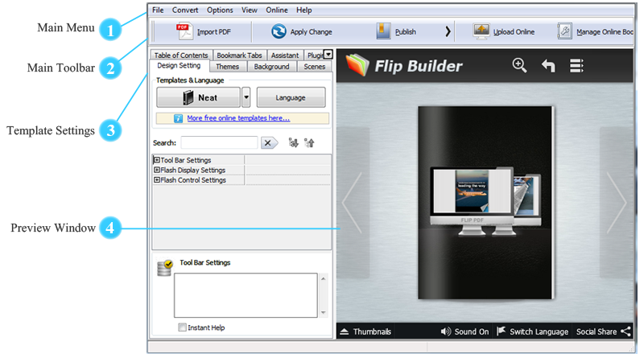Expand the Flash Display Settings node
Image resolution: width=644 pixels, height=358 pixels.
156,170
